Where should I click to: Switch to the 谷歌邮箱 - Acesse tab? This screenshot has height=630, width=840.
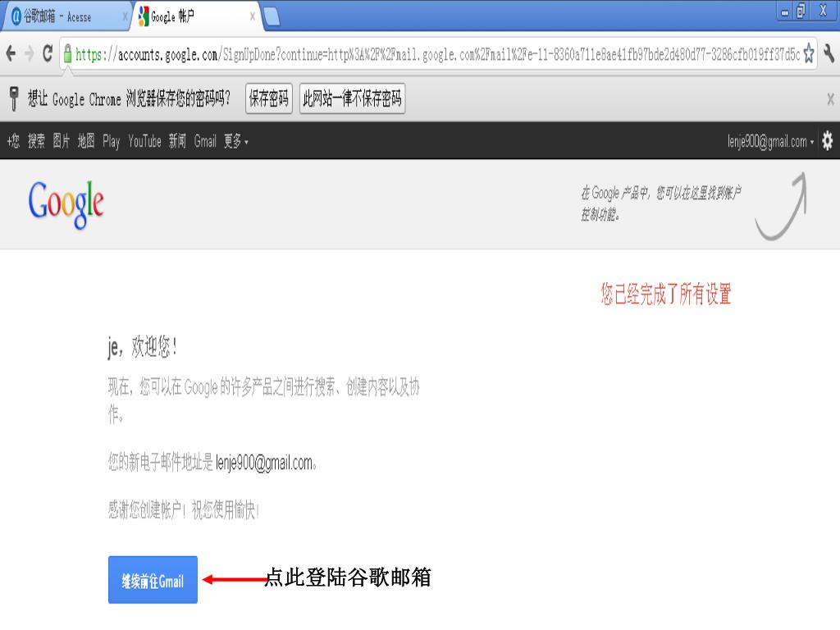66,16
